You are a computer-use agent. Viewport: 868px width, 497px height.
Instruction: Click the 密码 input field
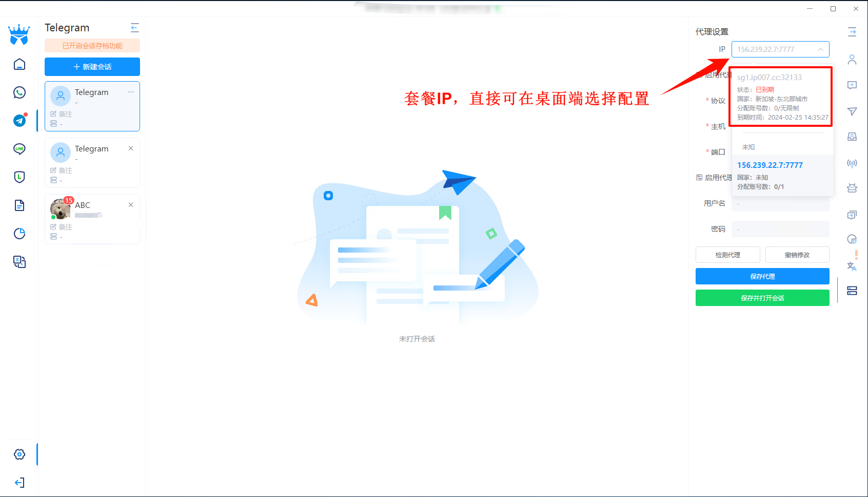click(x=780, y=229)
